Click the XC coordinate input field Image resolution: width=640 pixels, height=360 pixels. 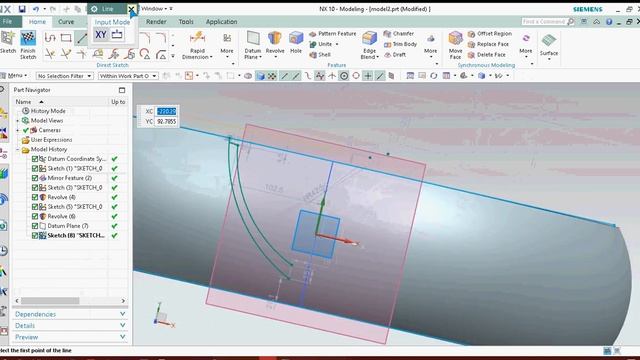(166, 111)
